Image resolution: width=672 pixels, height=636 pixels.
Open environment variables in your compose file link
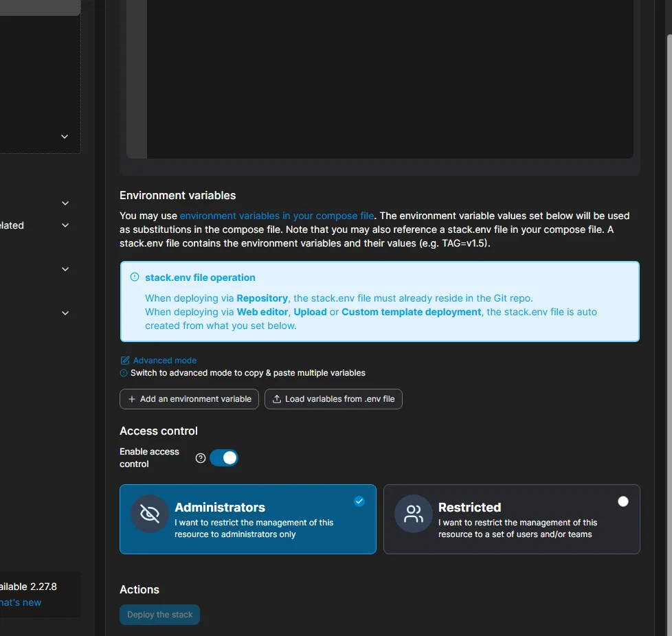pos(276,216)
